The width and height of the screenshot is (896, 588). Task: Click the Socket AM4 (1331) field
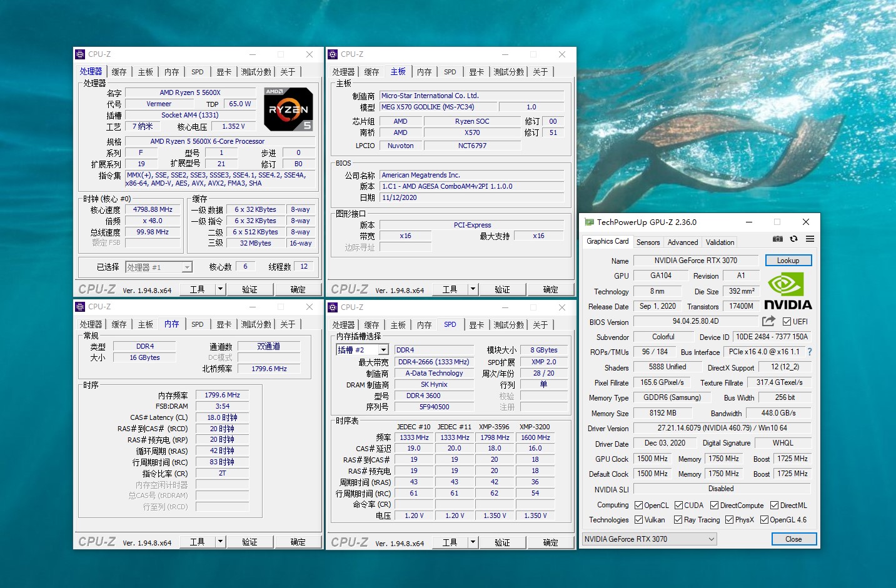point(190,115)
